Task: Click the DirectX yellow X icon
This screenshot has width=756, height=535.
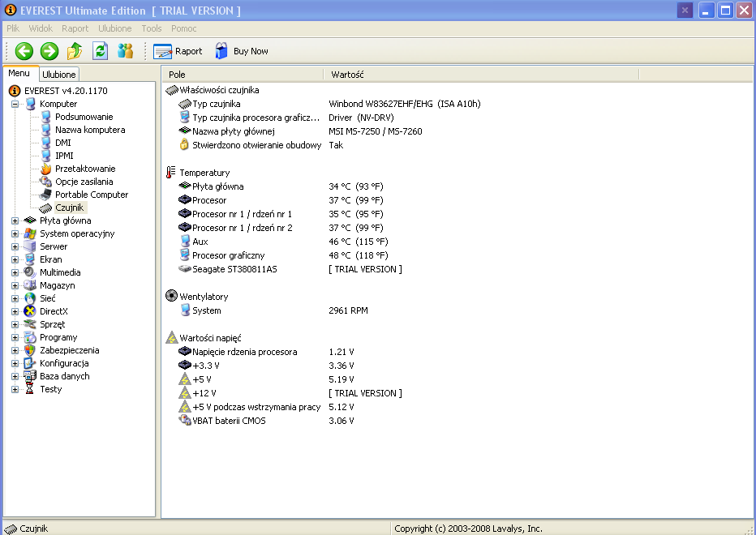Action: 30,312
